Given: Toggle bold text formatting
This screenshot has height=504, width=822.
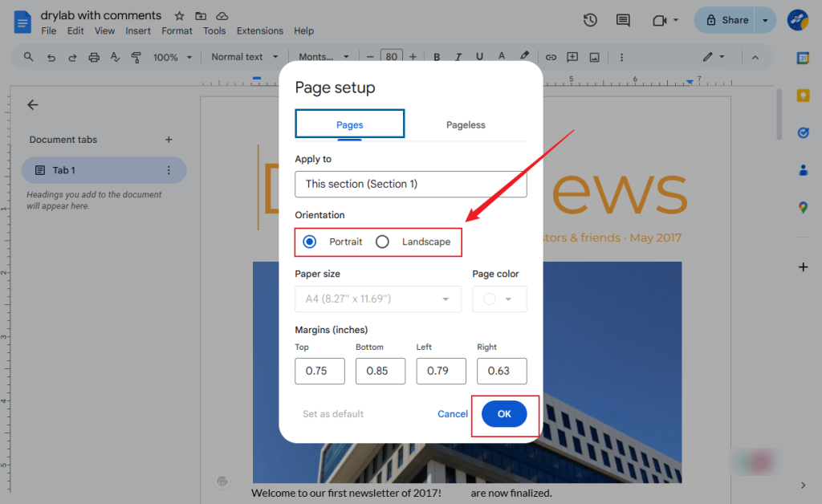Looking at the screenshot, I should [436, 56].
